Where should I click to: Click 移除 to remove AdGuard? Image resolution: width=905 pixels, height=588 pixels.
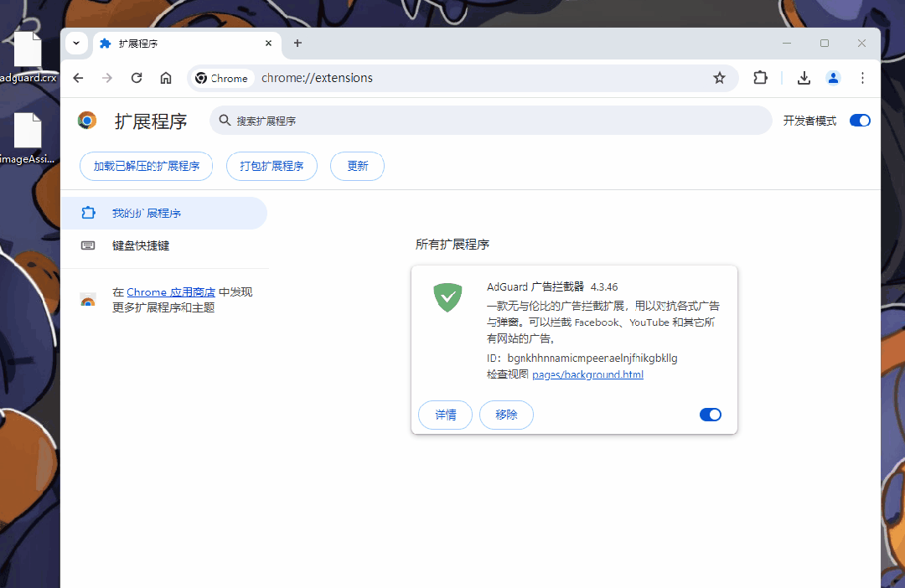(x=506, y=415)
